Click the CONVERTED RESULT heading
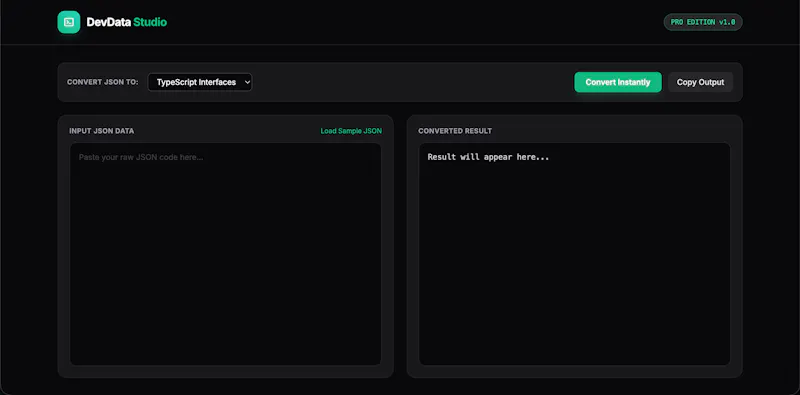The image size is (800, 395). (455, 131)
